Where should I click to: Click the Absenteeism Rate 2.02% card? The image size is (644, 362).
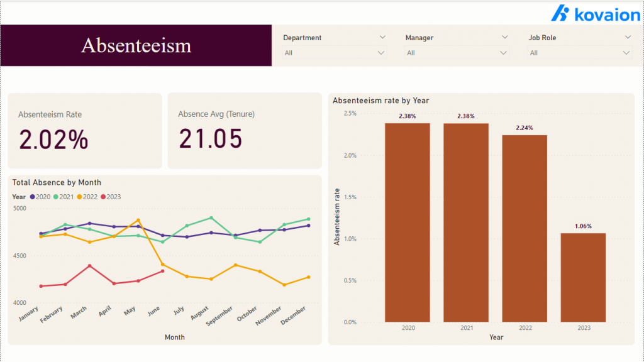point(85,130)
